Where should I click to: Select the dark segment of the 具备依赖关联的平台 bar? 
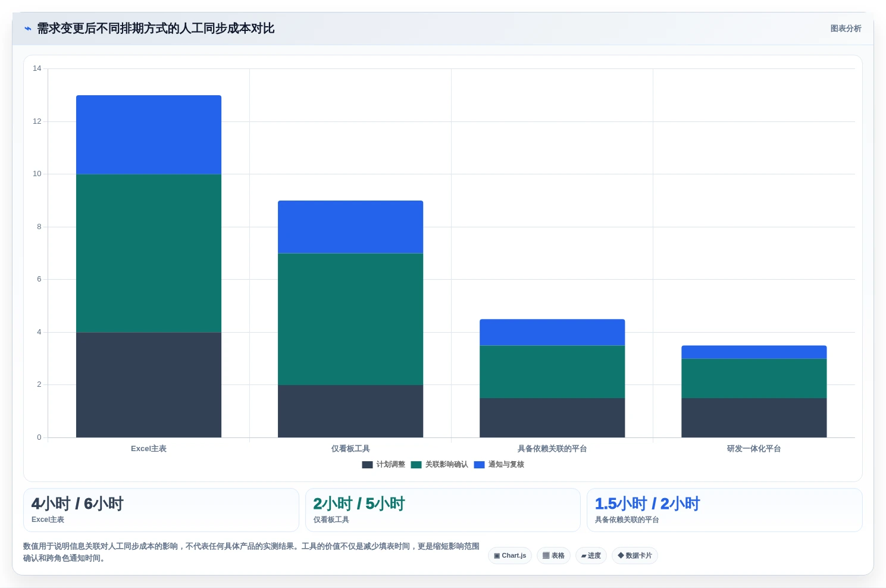pyautogui.click(x=552, y=418)
